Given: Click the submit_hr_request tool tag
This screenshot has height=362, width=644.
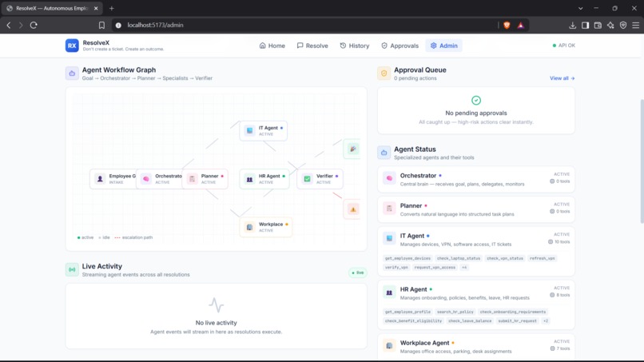Looking at the screenshot, I should point(518,321).
